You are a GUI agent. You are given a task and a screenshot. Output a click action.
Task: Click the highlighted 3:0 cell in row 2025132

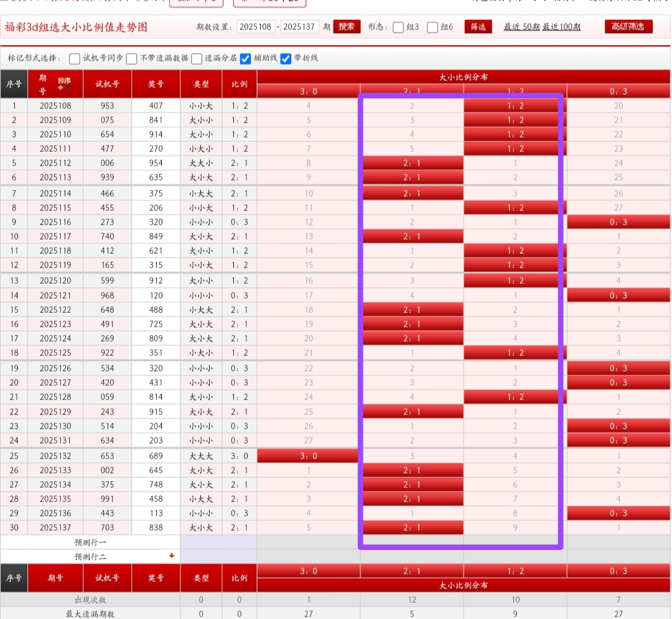(308, 456)
